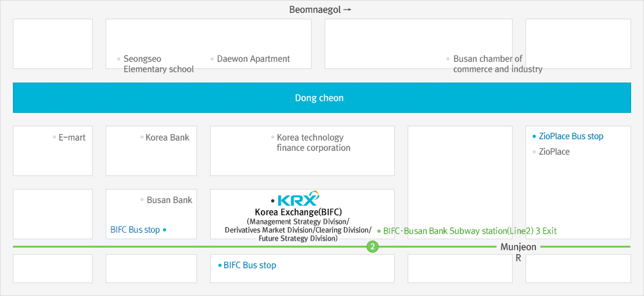Select Busan chamber of commerce and industry
This screenshot has height=296, width=644.
(x=498, y=64)
